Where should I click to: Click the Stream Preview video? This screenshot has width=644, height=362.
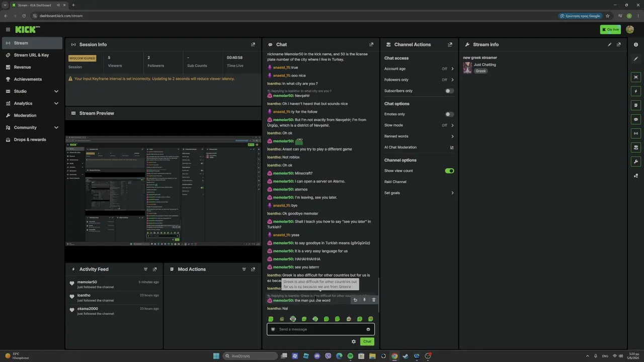point(163,191)
